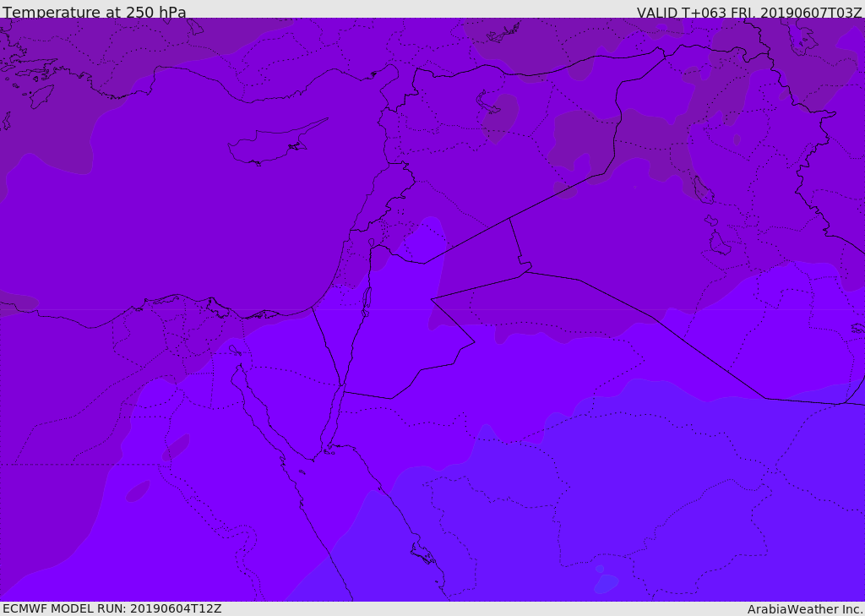
Task: Click the 'VALID T+063 FRI. 20190607T03Z' label
Action: (x=749, y=12)
